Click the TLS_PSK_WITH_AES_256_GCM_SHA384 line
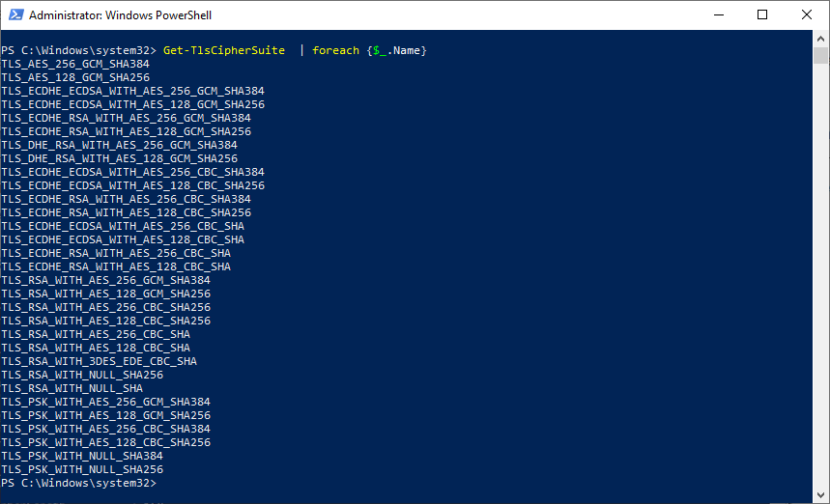The width and height of the screenshot is (830, 504). [105, 402]
